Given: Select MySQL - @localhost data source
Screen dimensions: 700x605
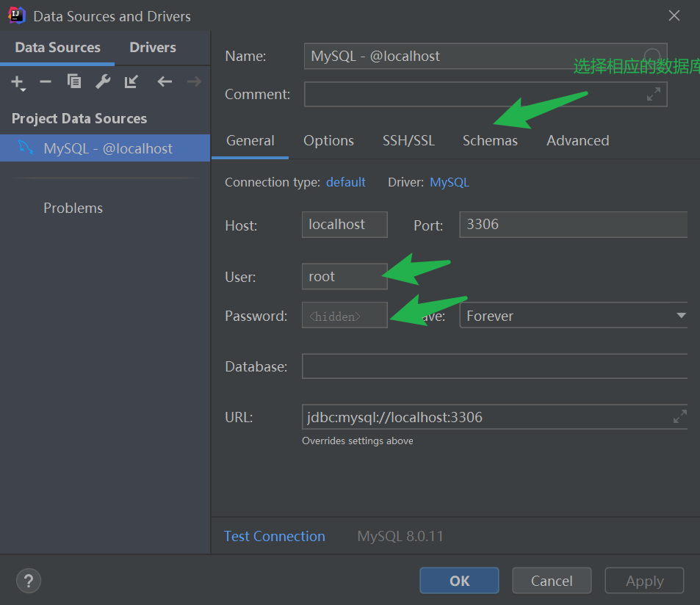Looking at the screenshot, I should coord(105,148).
